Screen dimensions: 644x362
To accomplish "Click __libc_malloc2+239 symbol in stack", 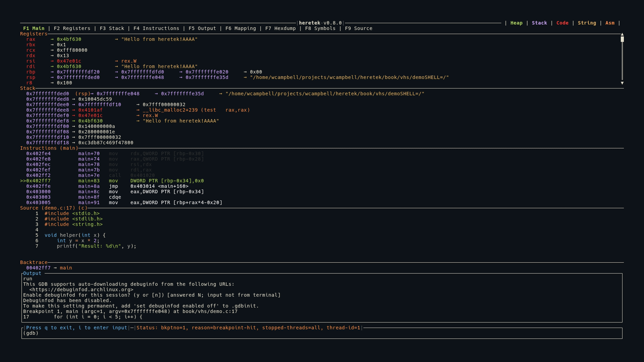I will click(x=196, y=110).
